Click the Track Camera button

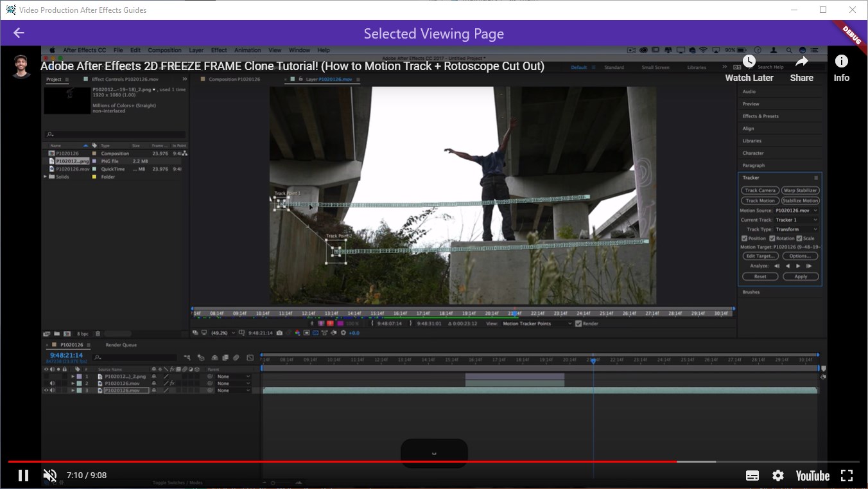pos(760,190)
